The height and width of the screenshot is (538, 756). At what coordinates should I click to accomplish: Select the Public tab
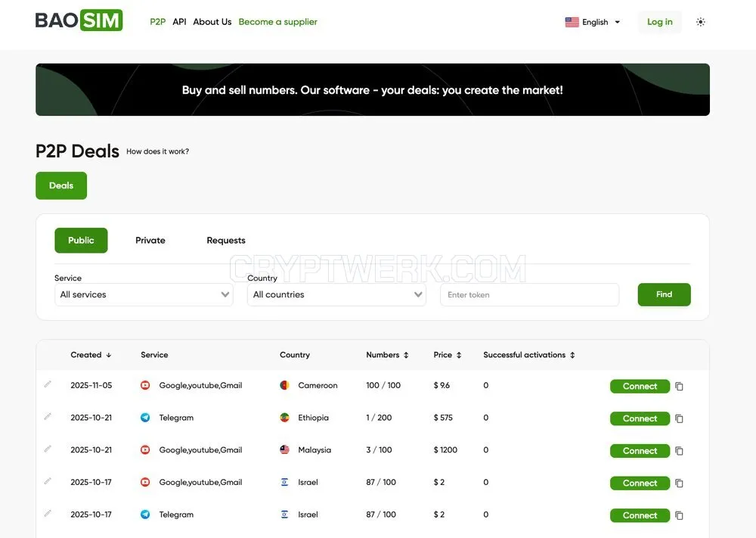[x=81, y=241]
